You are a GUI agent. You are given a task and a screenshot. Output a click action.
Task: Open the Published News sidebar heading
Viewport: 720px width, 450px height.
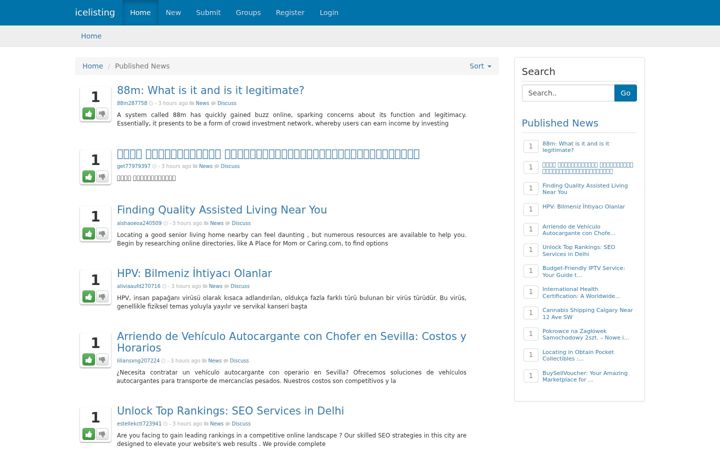560,123
